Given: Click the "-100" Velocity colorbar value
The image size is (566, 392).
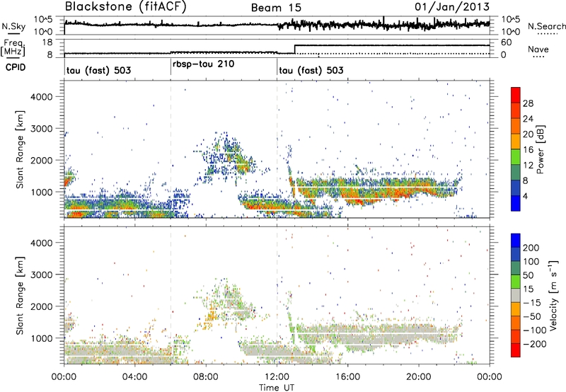Looking at the screenshot, I should 535,330.
